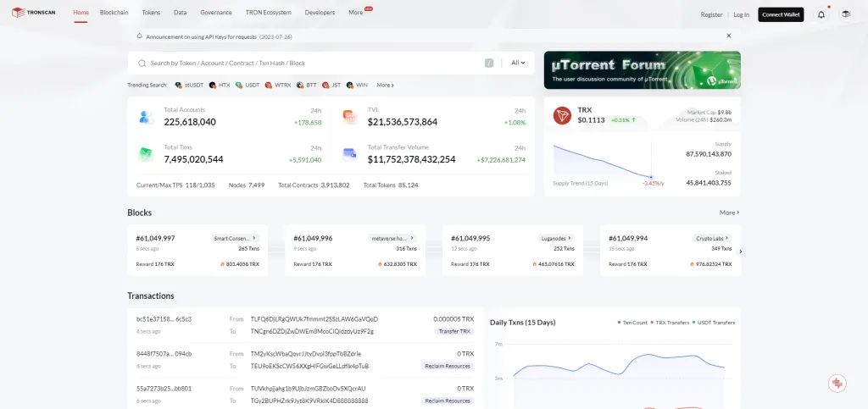The width and height of the screenshot is (868, 409).
Task: Click the Total Transfer Volume icon
Action: [x=349, y=154]
